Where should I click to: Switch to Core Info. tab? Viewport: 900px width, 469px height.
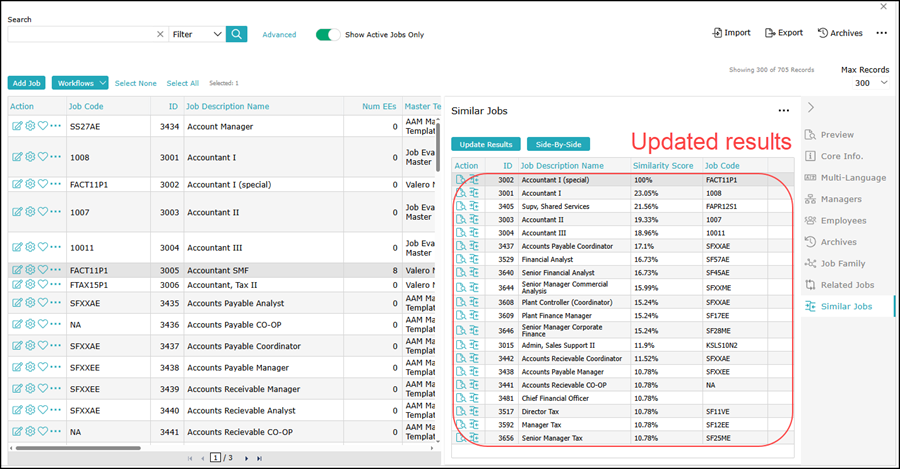[x=842, y=156]
